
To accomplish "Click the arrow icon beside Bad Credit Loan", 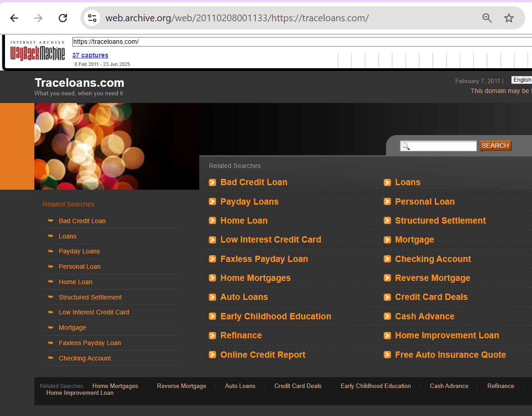I will [x=212, y=182].
